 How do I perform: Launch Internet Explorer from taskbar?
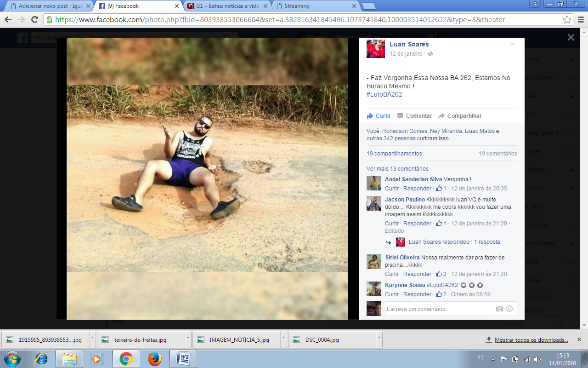41,359
